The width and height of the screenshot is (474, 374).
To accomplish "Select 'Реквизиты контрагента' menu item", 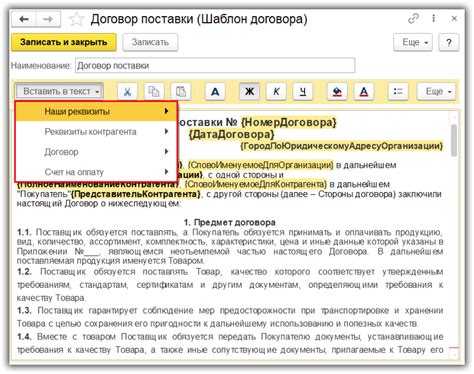I will tap(96, 132).
